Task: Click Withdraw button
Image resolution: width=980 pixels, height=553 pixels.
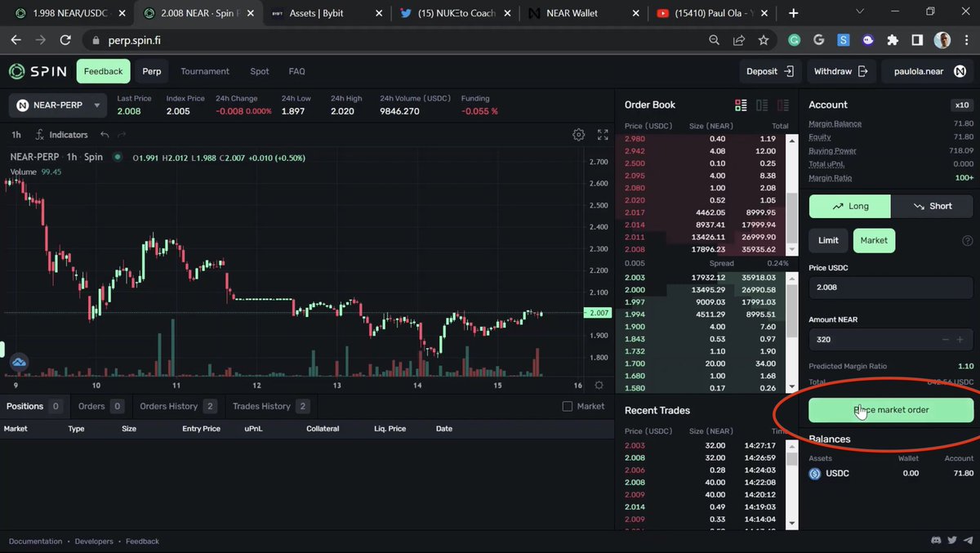Action: (x=841, y=71)
